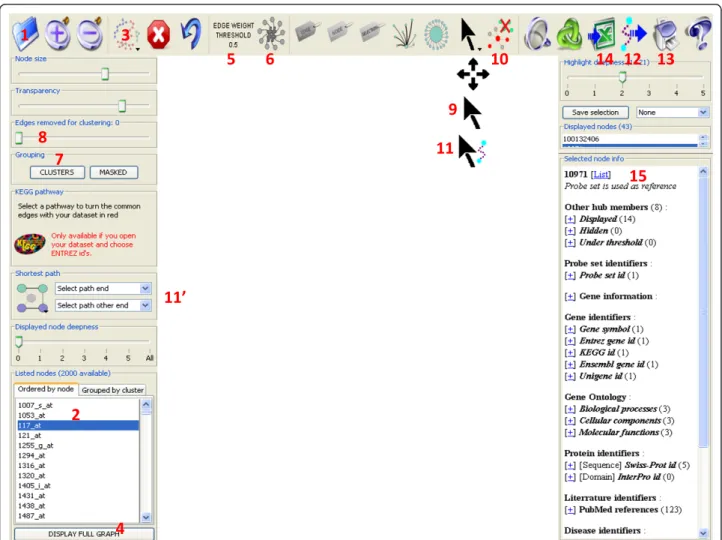Click the shortest path nodes icon
Image resolution: width=722 pixels, height=540 pixels.
pyautogui.click(x=32, y=298)
